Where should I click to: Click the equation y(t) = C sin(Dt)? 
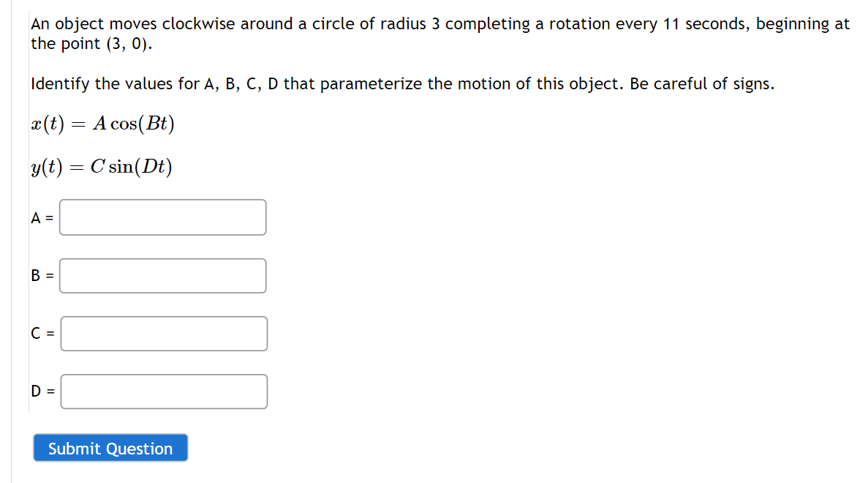pyautogui.click(x=102, y=166)
